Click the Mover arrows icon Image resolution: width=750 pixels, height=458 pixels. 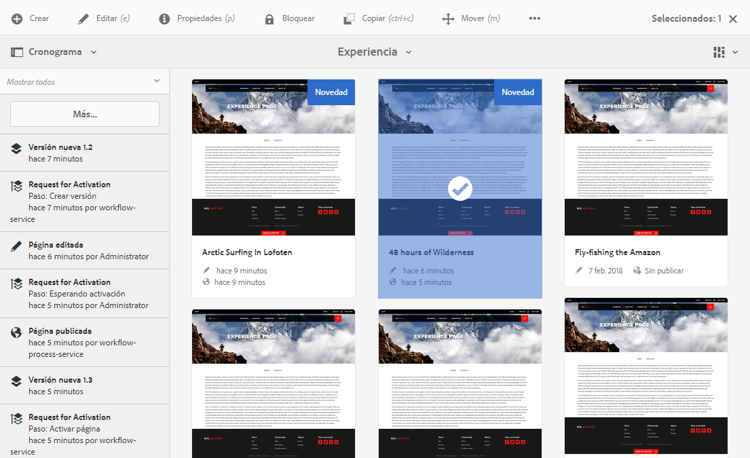448,19
